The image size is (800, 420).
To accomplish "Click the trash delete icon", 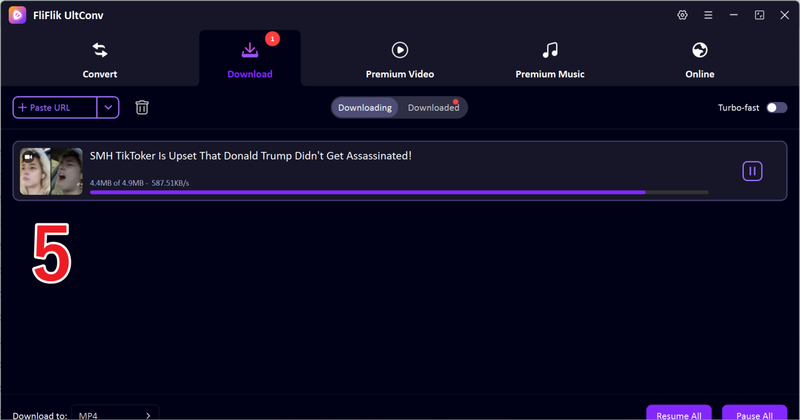I will (x=142, y=107).
